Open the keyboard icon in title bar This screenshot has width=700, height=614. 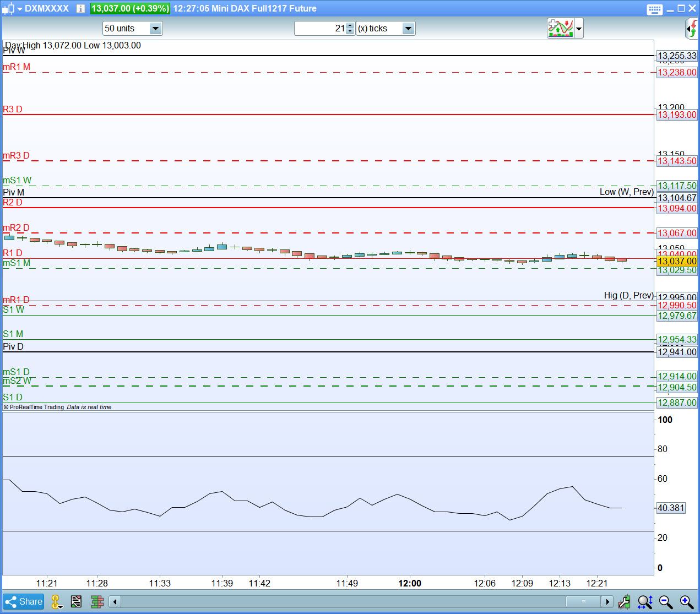click(654, 9)
